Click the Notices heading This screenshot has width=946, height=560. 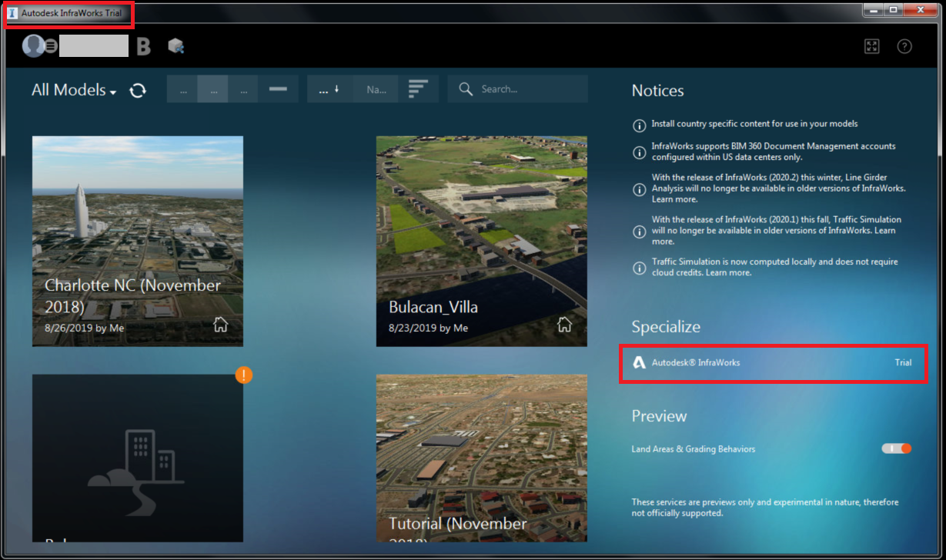coord(658,91)
